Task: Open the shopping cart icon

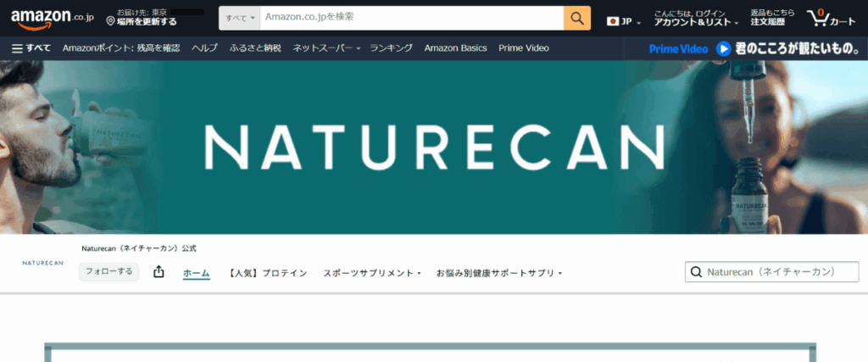Action: 818,19
